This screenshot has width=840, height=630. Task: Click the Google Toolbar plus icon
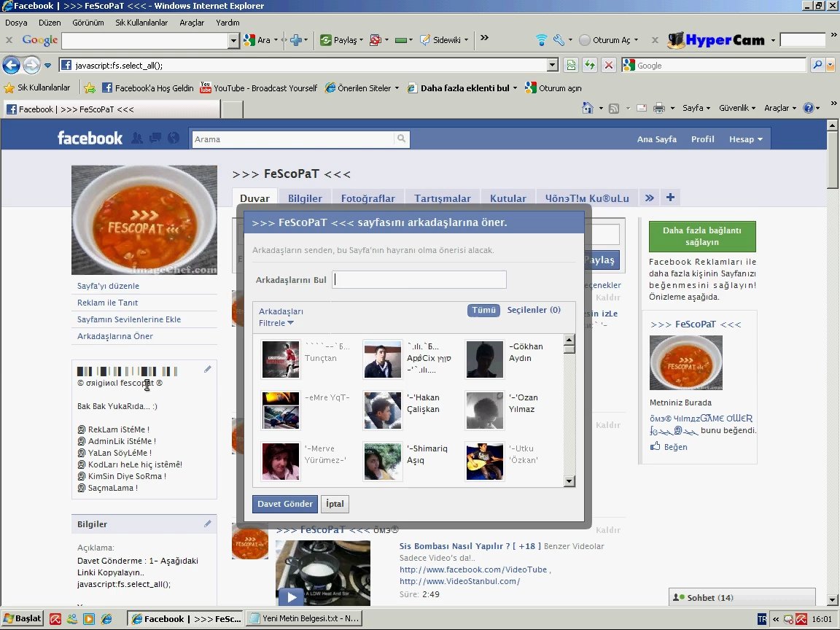point(296,39)
